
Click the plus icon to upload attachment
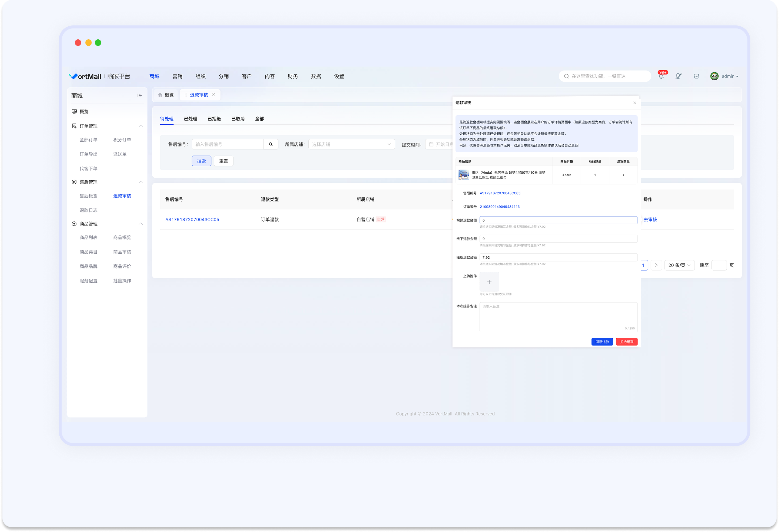(x=489, y=282)
